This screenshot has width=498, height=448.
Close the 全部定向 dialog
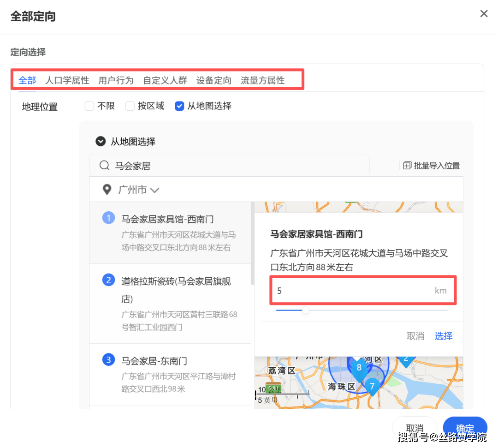484,14
